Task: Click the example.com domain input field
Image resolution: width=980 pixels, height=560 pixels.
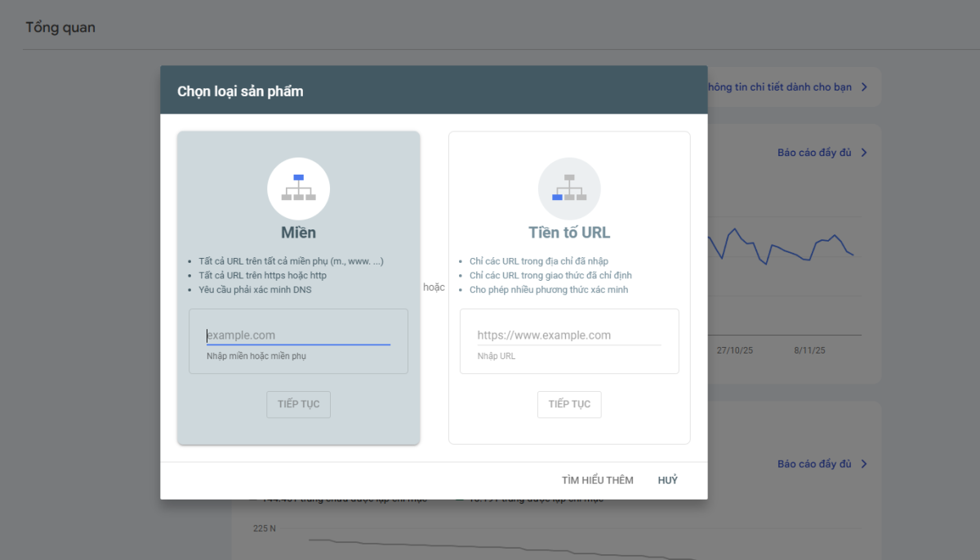Action: pos(298,335)
